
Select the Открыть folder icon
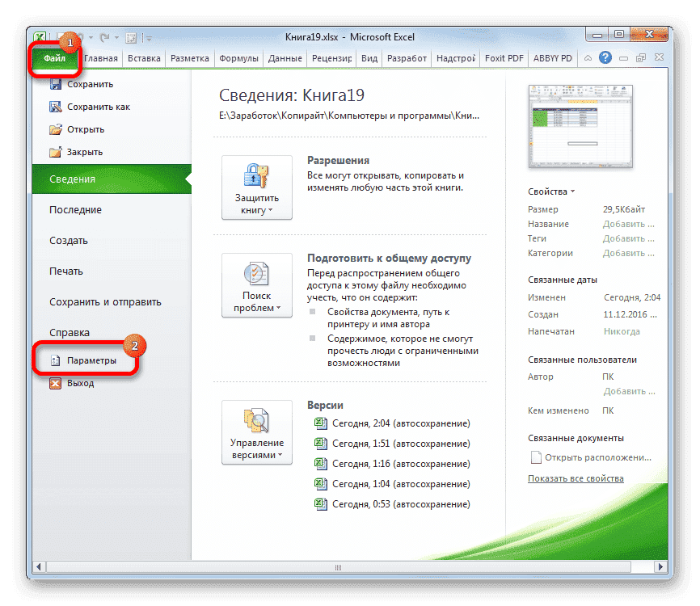pyautogui.click(x=56, y=128)
